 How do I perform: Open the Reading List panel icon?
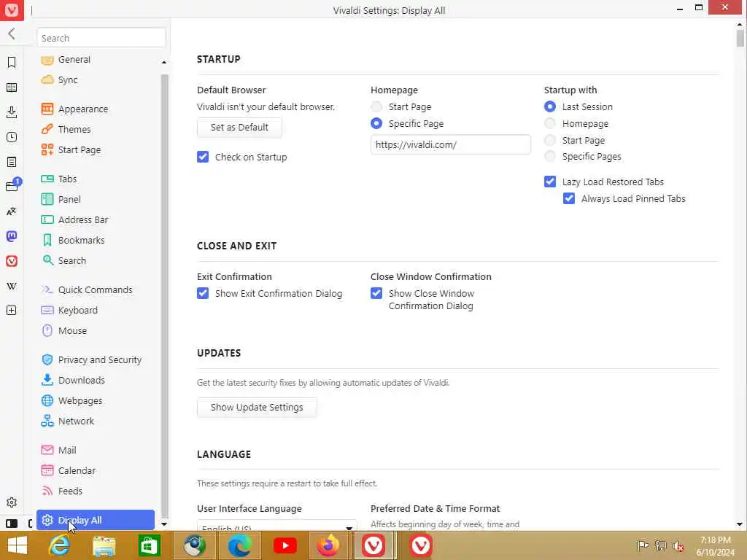(12, 87)
